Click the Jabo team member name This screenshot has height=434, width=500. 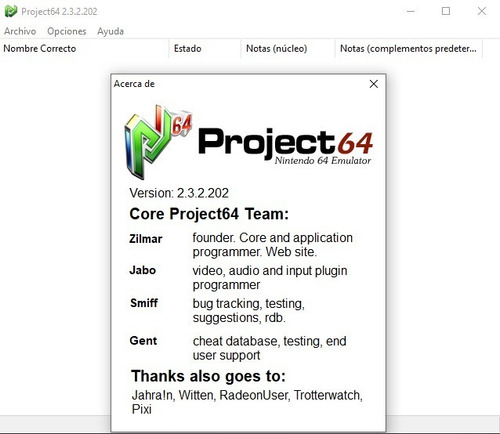point(142,270)
